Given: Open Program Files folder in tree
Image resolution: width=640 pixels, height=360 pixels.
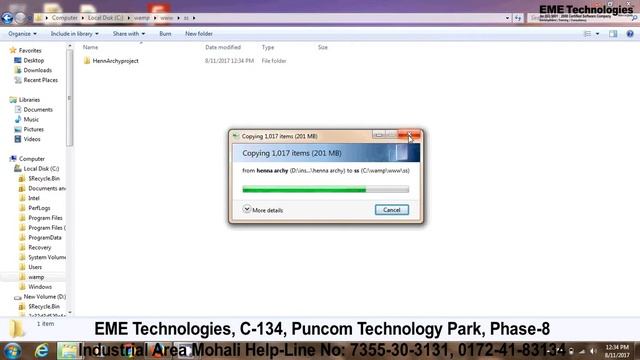Looking at the screenshot, I should click(x=45, y=218).
